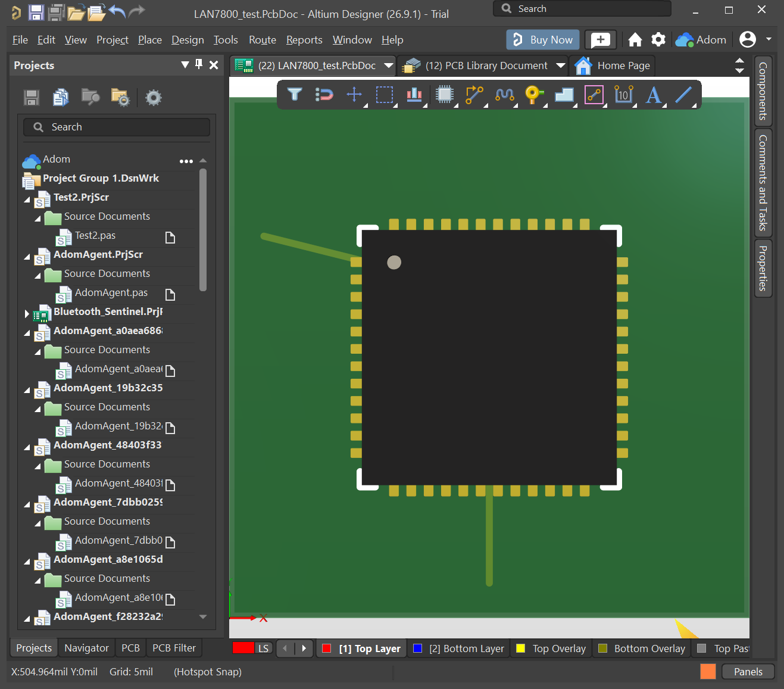Viewport: 784px width, 689px height.
Task: Select the Place Polygon plane tool
Action: (564, 95)
